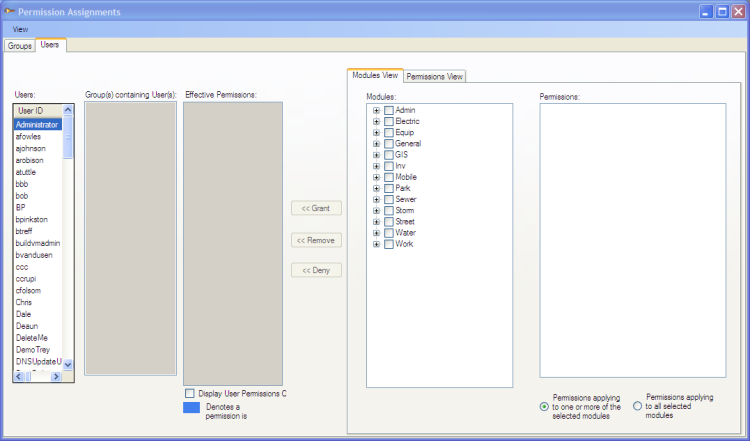Check the Water module checkbox

click(x=389, y=233)
